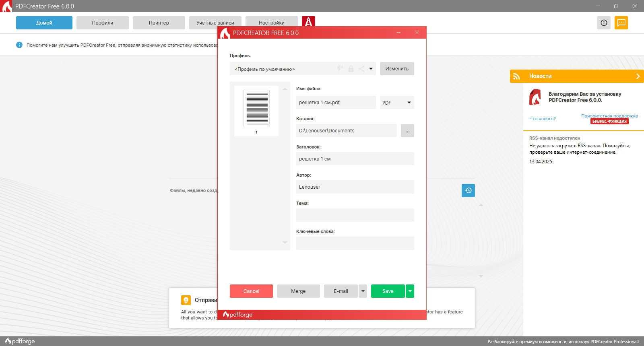Browse for folder with ... button
Viewport: 644px width, 346px height.
407,131
